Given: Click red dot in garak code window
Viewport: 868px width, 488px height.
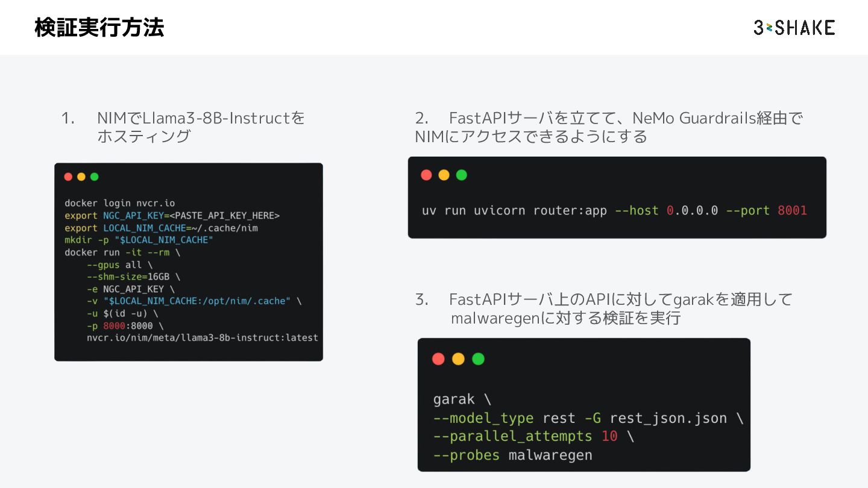Looking at the screenshot, I should (x=438, y=358).
